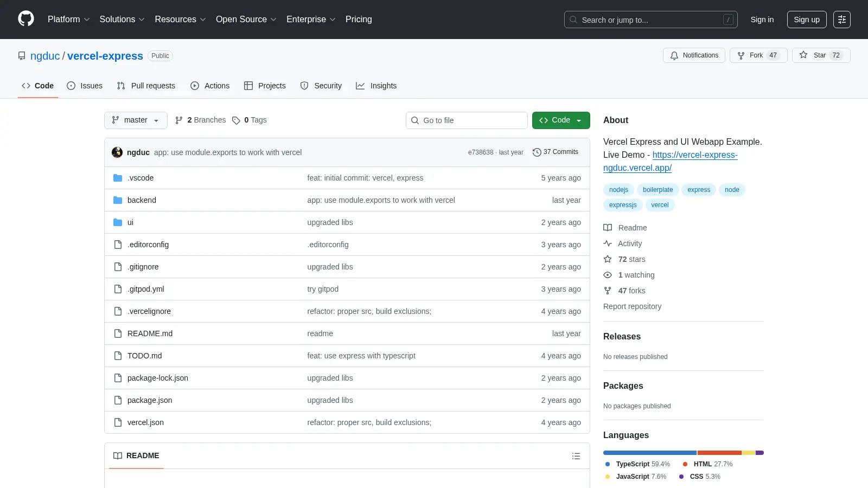Click the .vscode folder icon

tap(118, 178)
